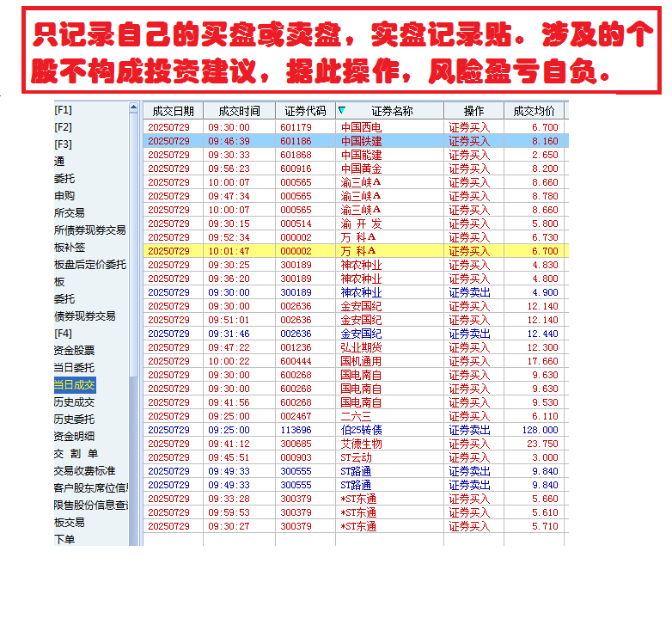Viewport: 672px width, 625px height.
Task: Select *ST东通 row at 09:33:28
Action: click(x=356, y=499)
